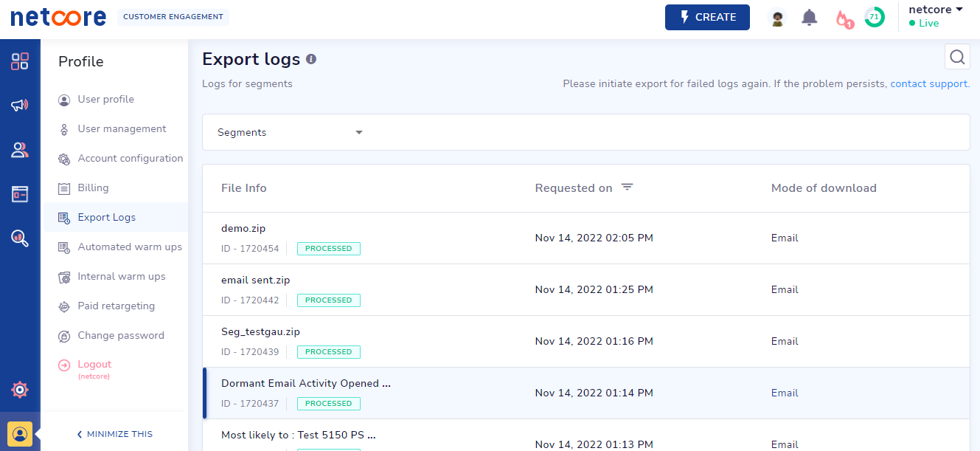The width and height of the screenshot is (980, 451).
Task: Click the user avatar icon in header
Action: click(776, 18)
